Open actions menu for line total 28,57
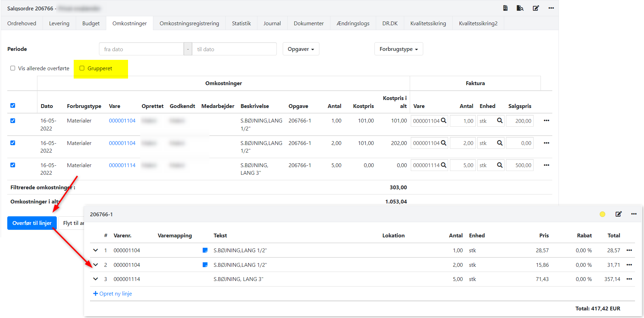Viewport: 644px width, 318px height. 629,250
